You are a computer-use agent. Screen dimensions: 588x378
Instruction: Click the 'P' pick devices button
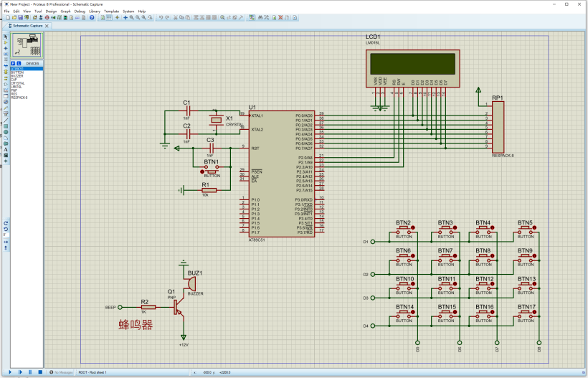13,63
